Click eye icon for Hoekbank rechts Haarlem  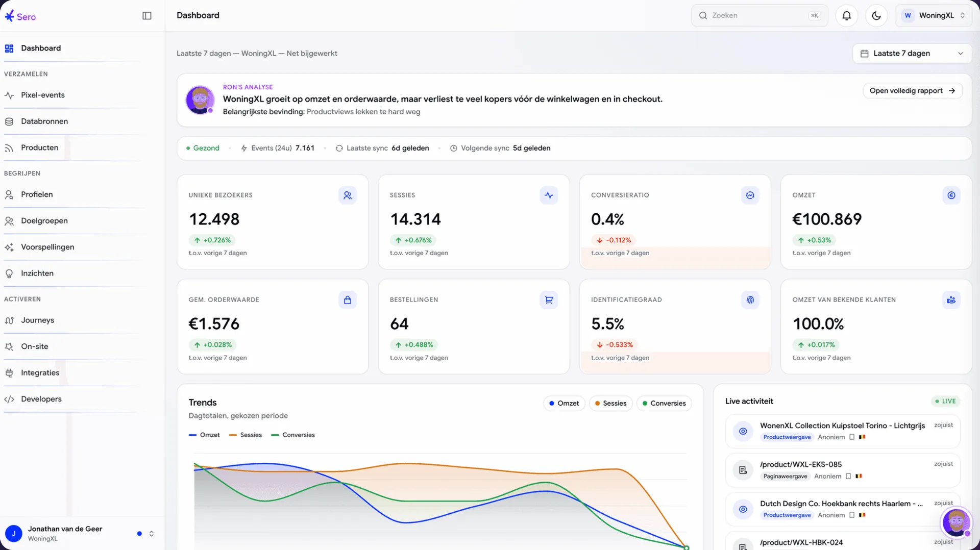(743, 509)
